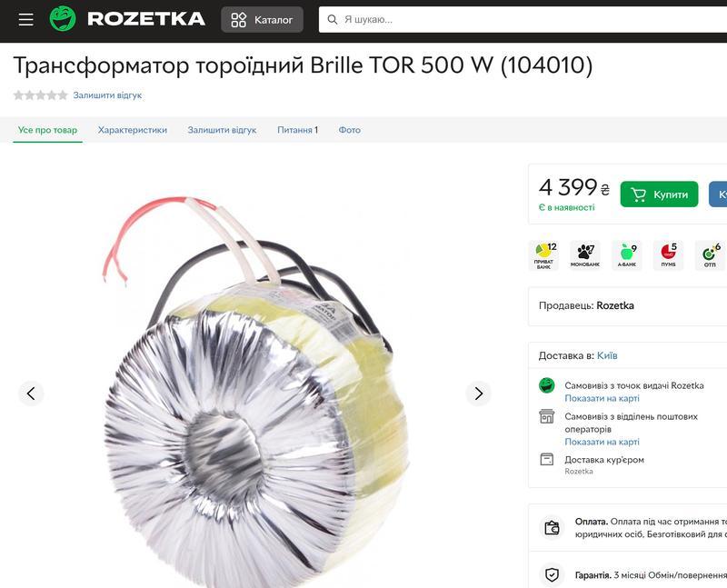Viewport: 727px width, 588px height.
Task: Open the Фото tab
Action: pyautogui.click(x=350, y=130)
